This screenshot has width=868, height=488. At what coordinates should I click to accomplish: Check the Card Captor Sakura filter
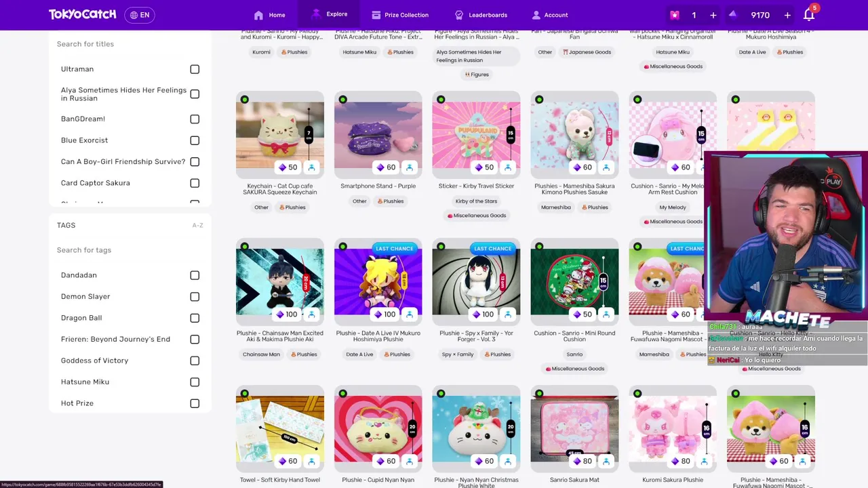(195, 183)
